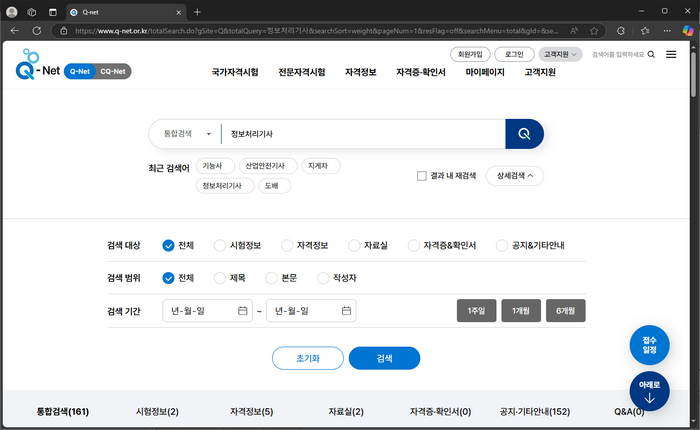Click the main search input containing 정보처리기사
The image size is (700, 430).
(363, 134)
